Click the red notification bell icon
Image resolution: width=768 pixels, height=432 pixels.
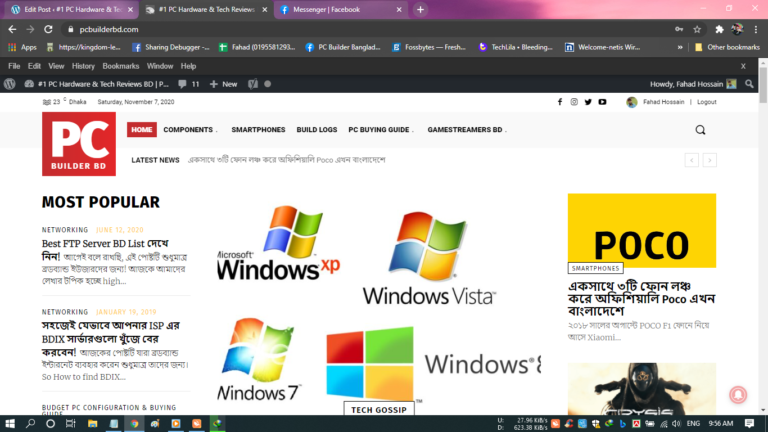[x=738, y=395]
